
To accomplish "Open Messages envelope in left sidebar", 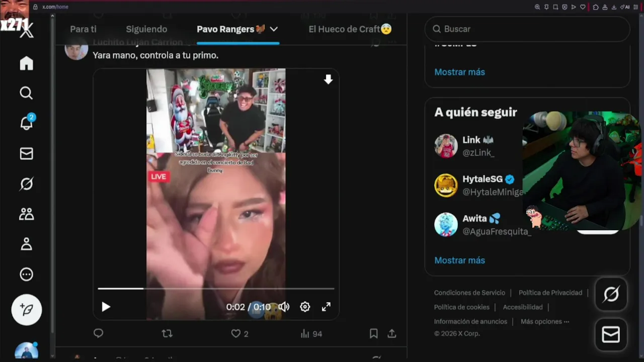I will 26,154.
